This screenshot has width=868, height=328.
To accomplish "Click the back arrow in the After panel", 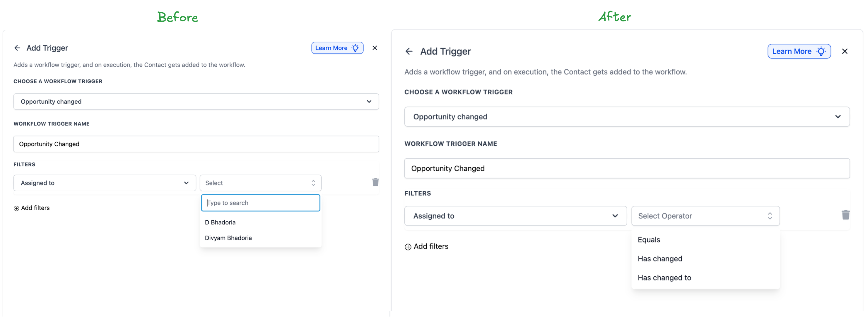I will 409,51.
